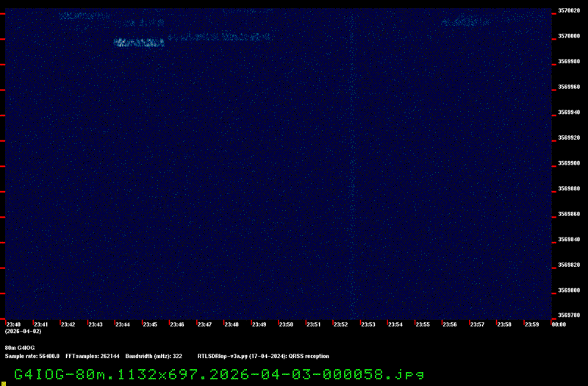588x386 pixels.
Task: Click the 23:52 time axis label
Action: click(x=340, y=324)
